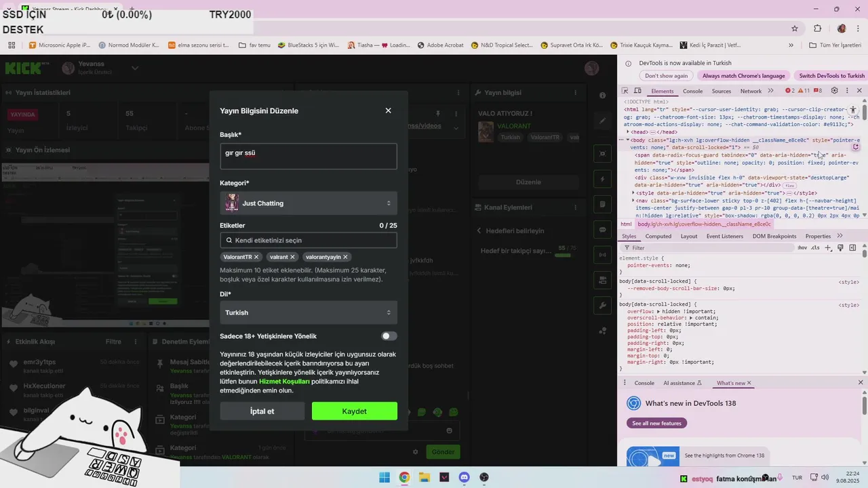
Task: Bookmark this page star icon
Action: (x=795, y=28)
